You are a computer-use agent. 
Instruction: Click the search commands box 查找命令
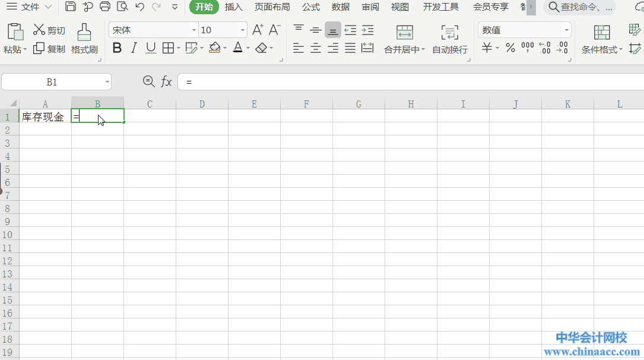[x=580, y=7]
